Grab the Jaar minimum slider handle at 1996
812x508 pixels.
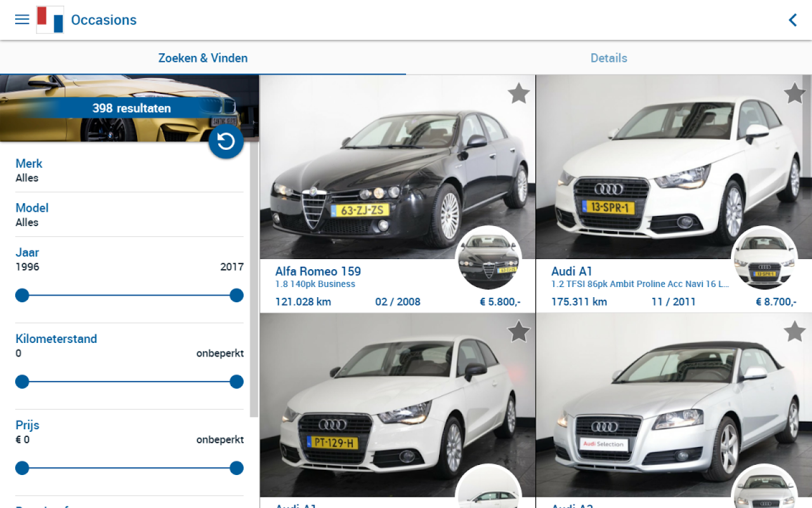(x=22, y=295)
